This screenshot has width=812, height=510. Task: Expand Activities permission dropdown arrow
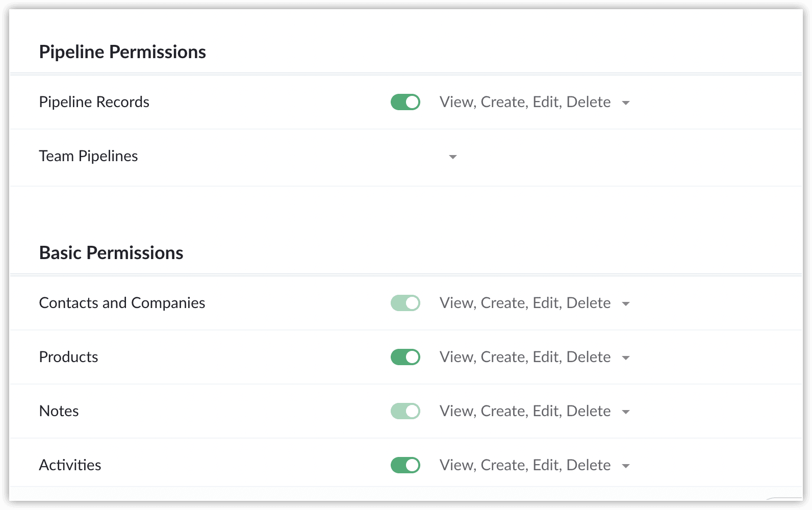pos(626,466)
